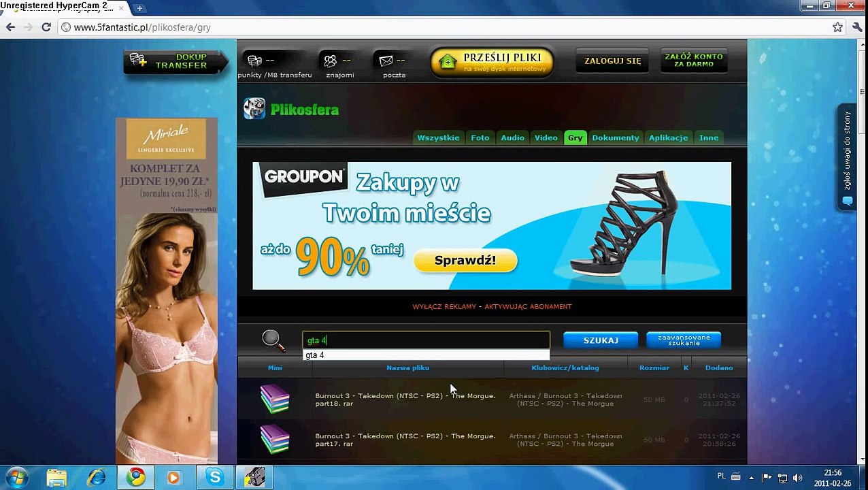
Task: Click the browser forward arrow
Action: point(28,27)
